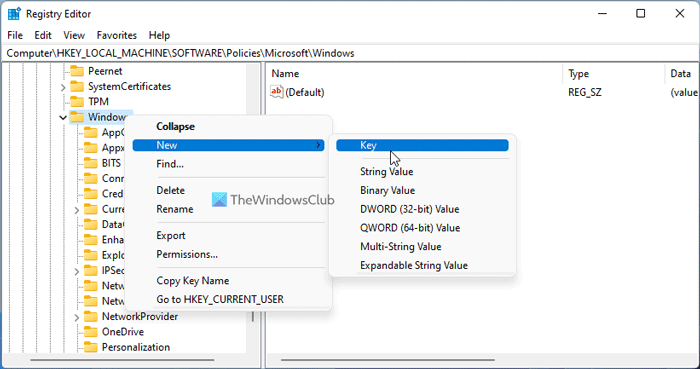
Task: Click the BITS folder icon
Action: pyautogui.click(x=91, y=163)
